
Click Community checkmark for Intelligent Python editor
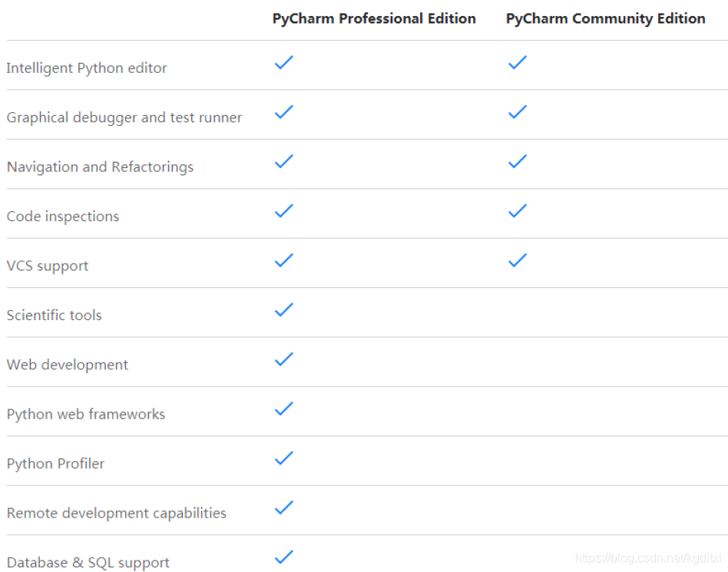(518, 62)
